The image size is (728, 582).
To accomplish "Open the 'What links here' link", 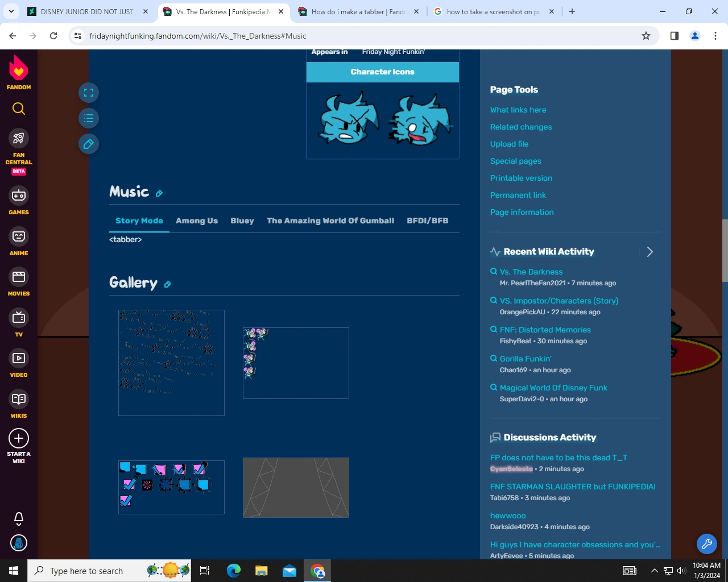I will coord(518,110).
